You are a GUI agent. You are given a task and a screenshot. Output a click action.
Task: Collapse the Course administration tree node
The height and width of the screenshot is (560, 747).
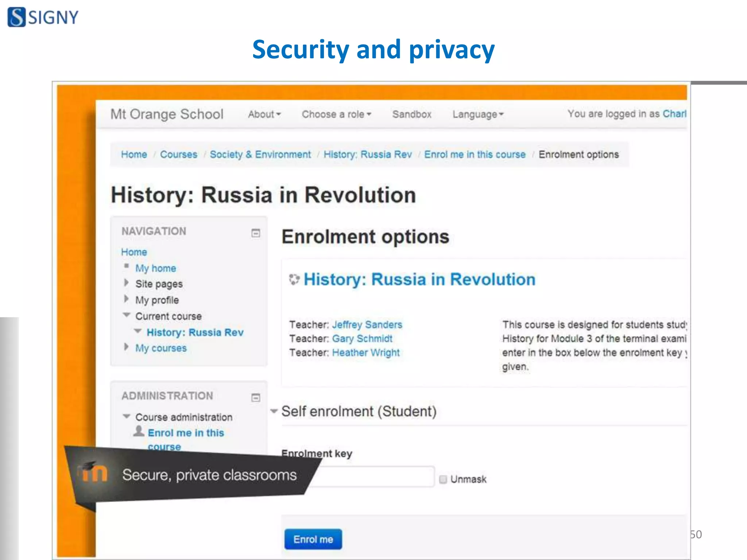(x=127, y=416)
